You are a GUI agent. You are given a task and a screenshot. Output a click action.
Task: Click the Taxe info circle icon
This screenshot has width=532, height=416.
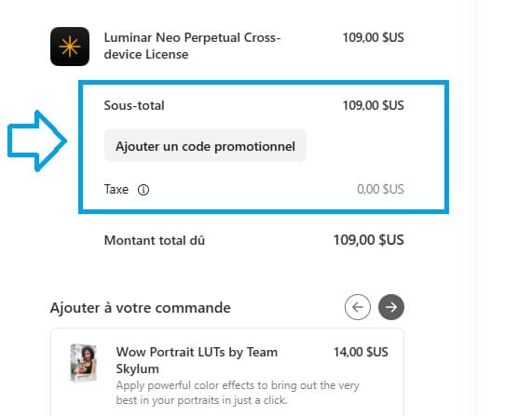click(x=143, y=190)
